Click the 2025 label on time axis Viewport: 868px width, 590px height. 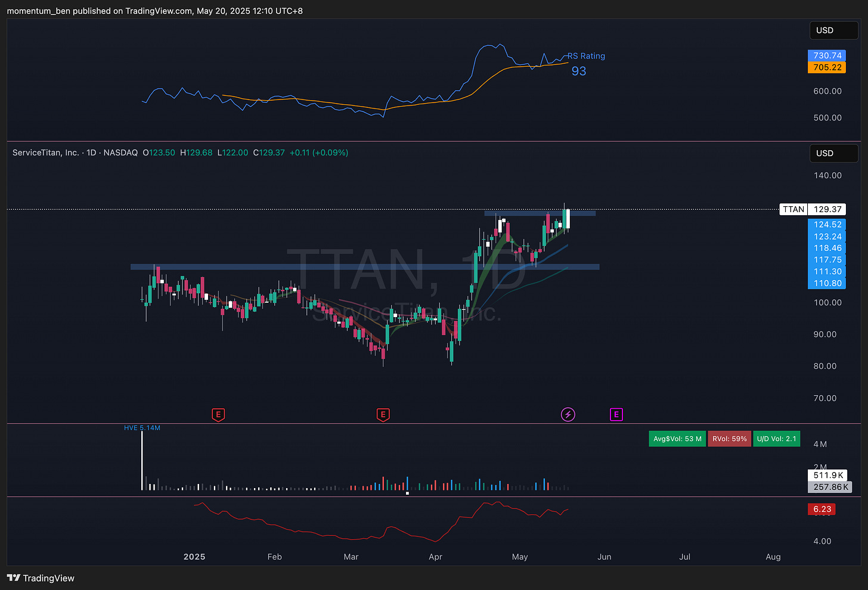pos(194,557)
